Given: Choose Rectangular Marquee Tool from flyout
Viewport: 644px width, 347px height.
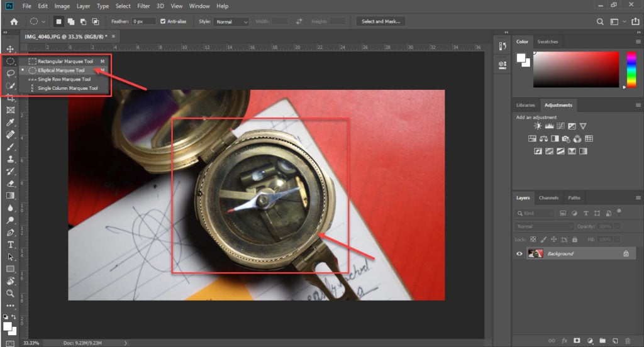Looking at the screenshot, I should (65, 61).
